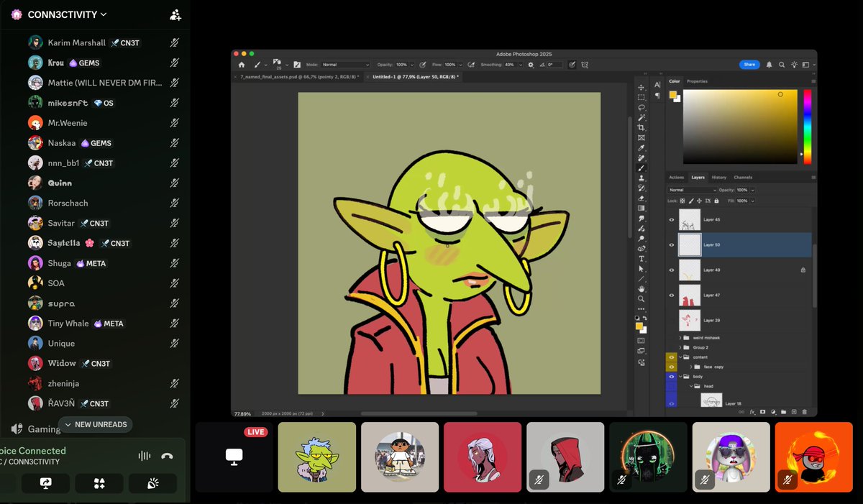
Task: Toggle symmetry paint butterfly icon
Action: [x=584, y=64]
